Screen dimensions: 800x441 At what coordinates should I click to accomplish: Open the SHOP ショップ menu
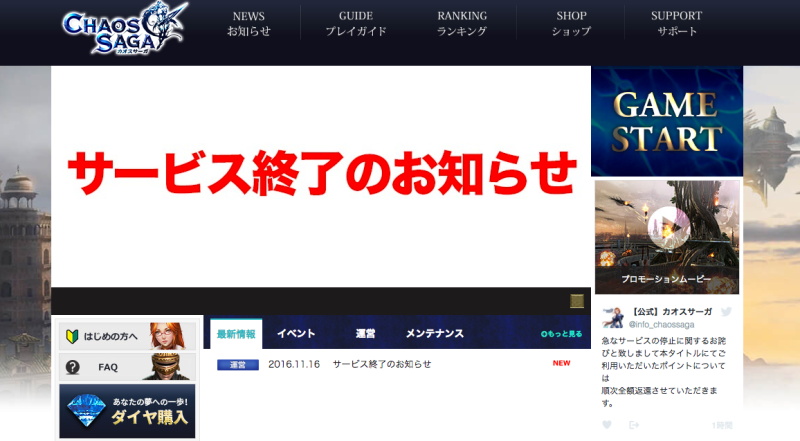pos(571,23)
